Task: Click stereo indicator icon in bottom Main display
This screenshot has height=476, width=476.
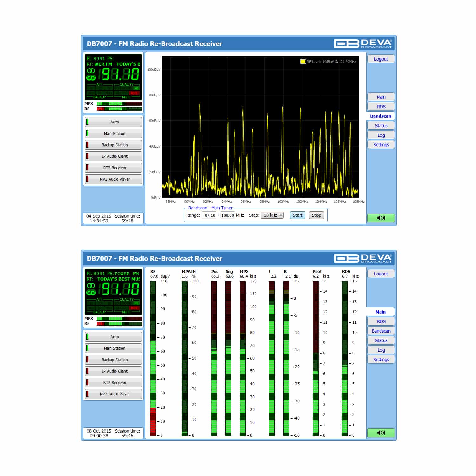Action: click(x=91, y=286)
